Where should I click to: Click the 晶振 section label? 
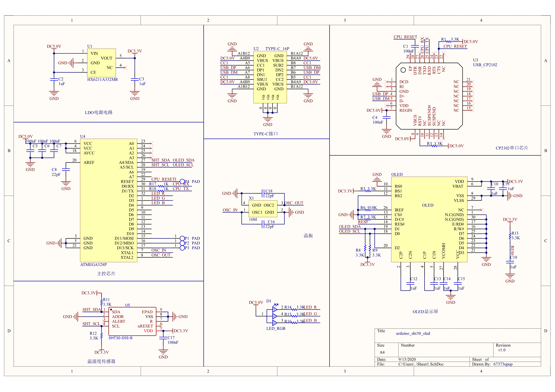pos(308,235)
